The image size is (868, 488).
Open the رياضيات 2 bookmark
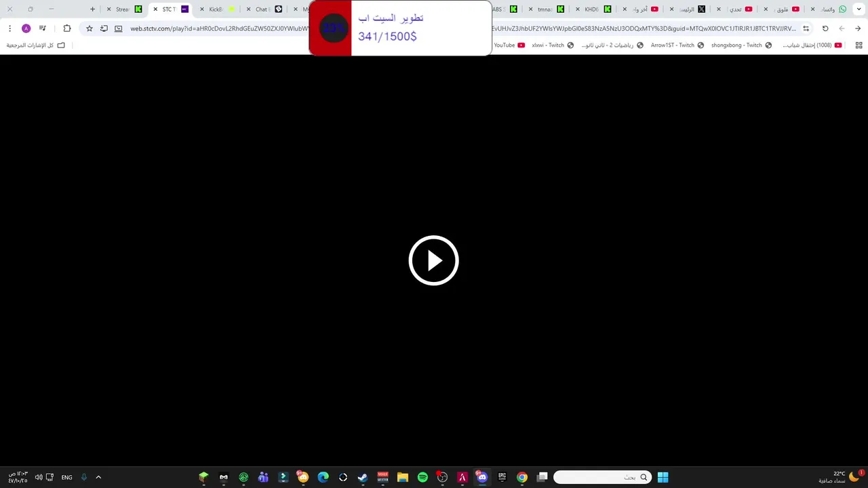[x=612, y=45]
